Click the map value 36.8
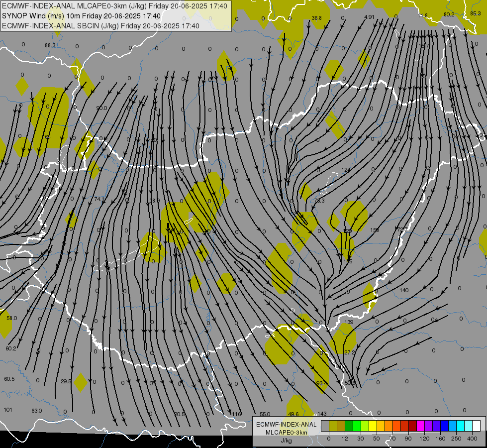 316,18
